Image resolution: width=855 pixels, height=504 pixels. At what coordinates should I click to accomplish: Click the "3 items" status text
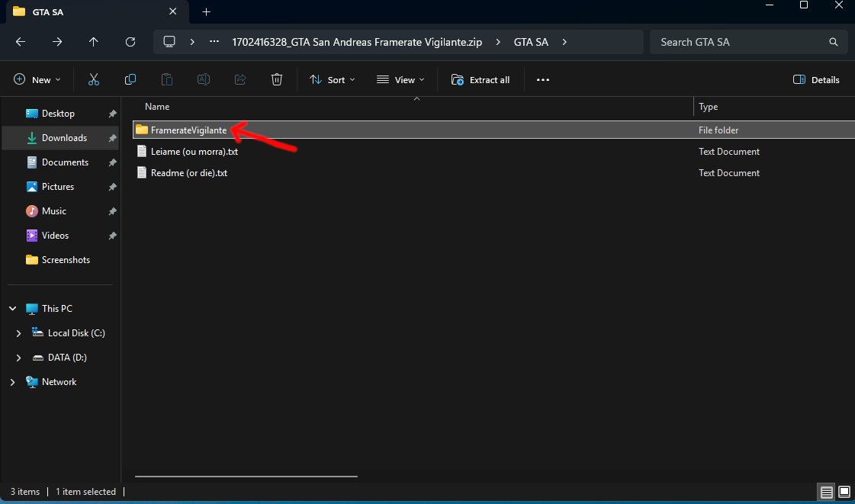25,492
